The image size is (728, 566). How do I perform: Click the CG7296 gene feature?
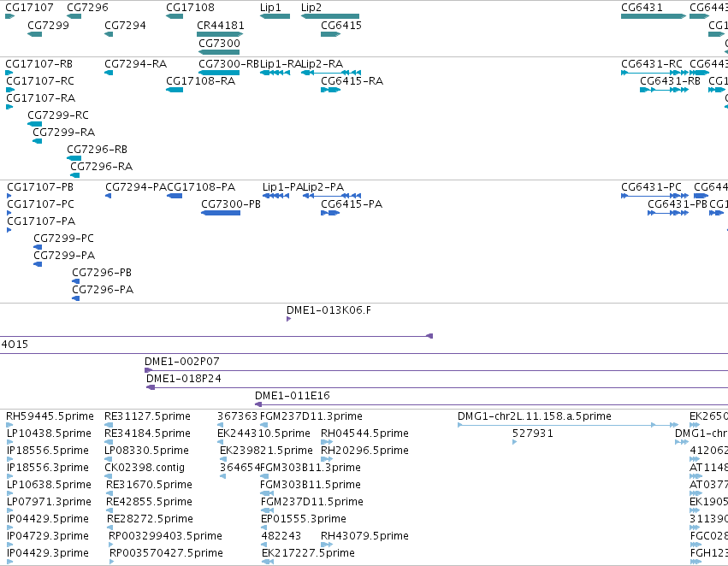74,16
